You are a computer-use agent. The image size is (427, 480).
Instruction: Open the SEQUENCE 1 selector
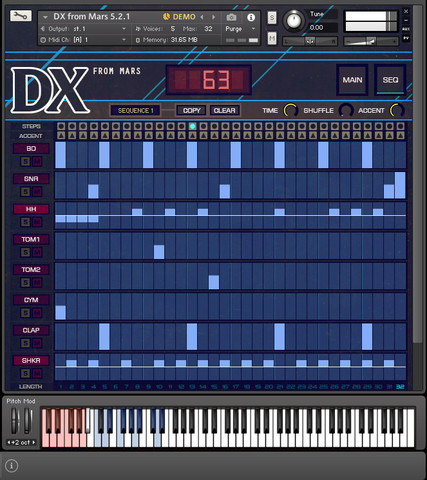[135, 110]
